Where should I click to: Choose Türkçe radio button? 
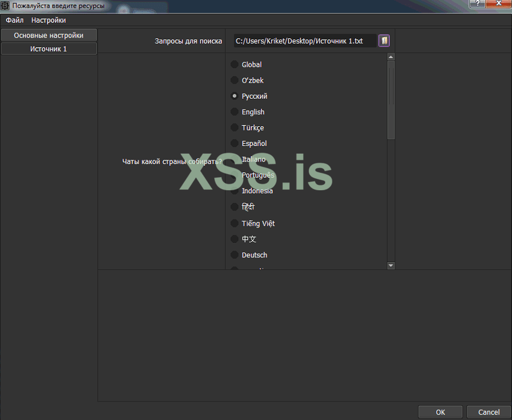(x=235, y=127)
